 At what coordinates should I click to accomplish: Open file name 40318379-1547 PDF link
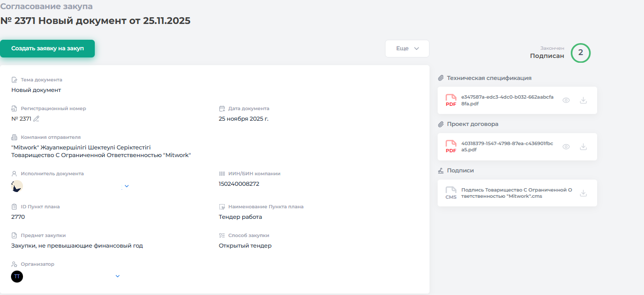point(507,147)
